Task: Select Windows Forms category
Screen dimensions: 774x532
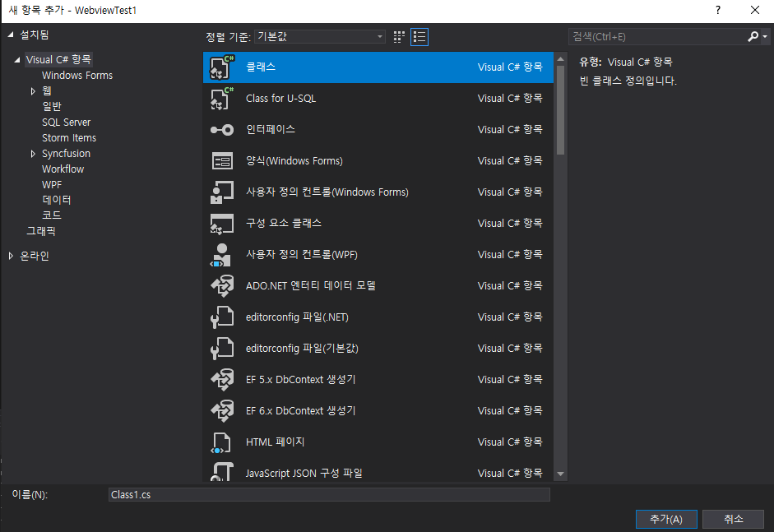Action: point(77,76)
